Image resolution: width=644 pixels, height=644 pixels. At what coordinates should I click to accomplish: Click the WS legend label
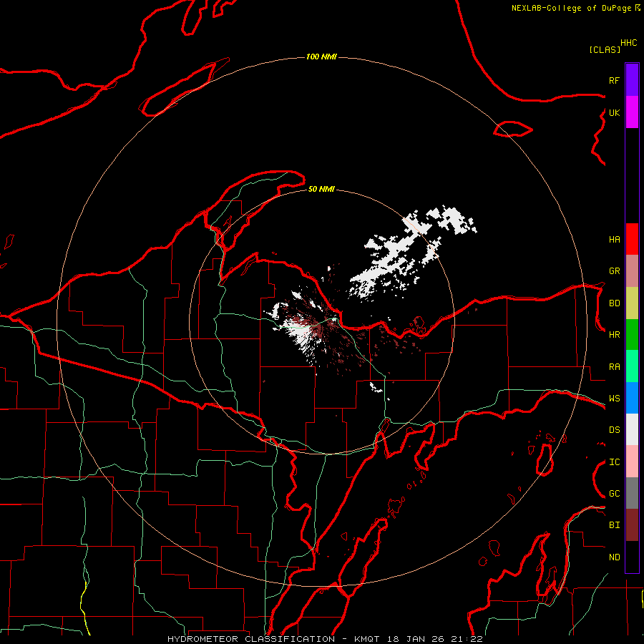(614, 399)
